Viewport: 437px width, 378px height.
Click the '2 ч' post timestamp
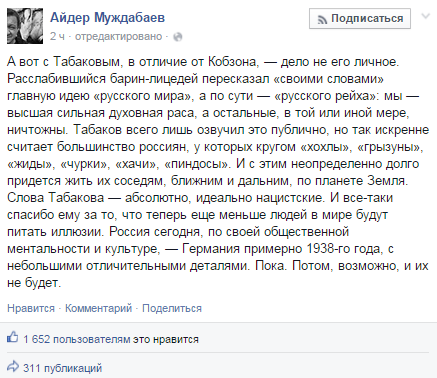[57, 36]
